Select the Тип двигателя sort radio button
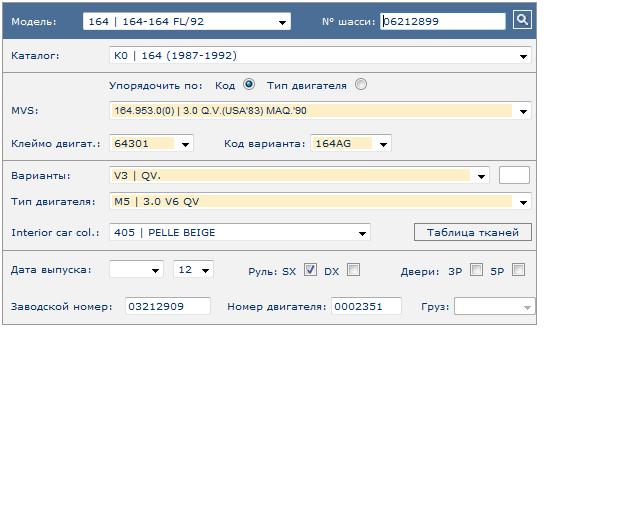This screenshot has height=512, width=640. click(x=360, y=84)
